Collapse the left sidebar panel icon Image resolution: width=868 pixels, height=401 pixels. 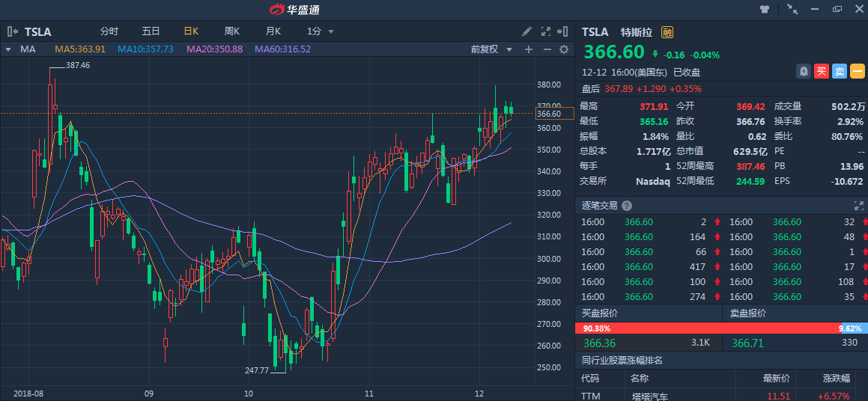[x=12, y=31]
